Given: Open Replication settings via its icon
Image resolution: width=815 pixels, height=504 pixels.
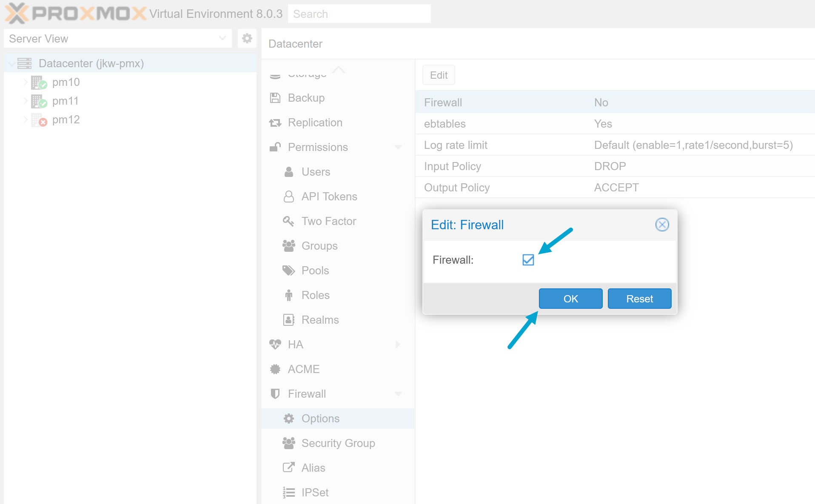Looking at the screenshot, I should (276, 122).
